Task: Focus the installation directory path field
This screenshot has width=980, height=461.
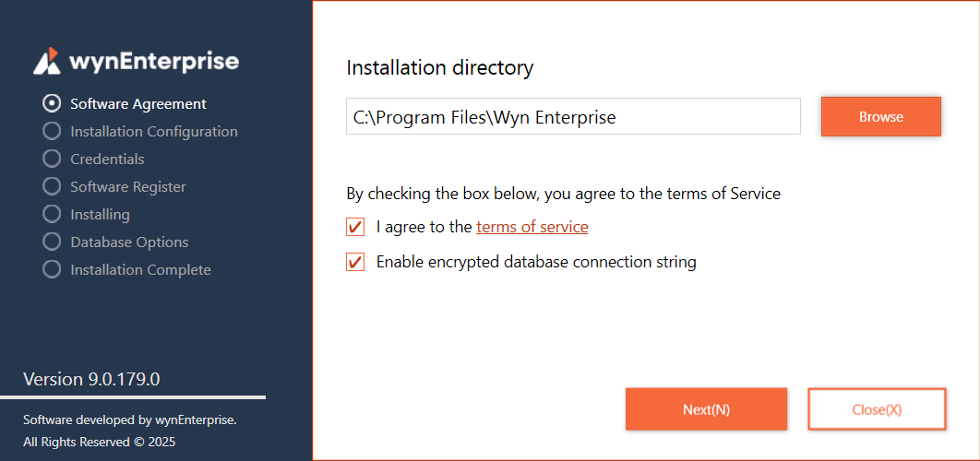Action: [x=573, y=116]
